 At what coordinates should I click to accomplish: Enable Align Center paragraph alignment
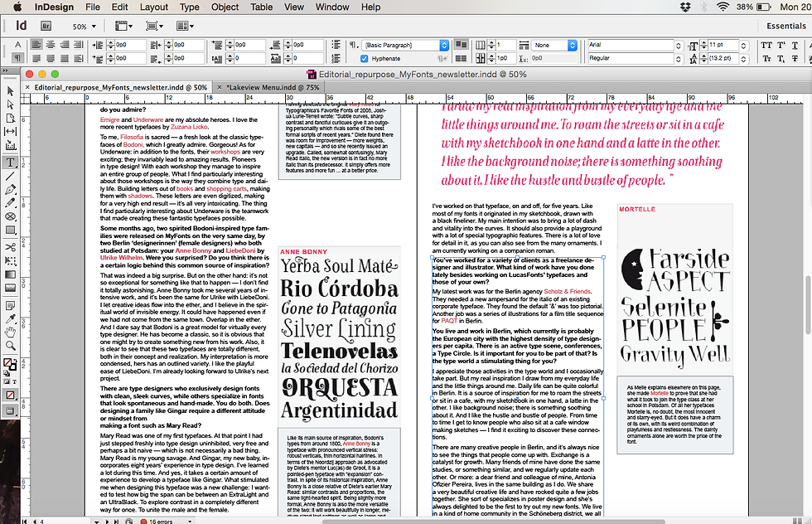51,45
